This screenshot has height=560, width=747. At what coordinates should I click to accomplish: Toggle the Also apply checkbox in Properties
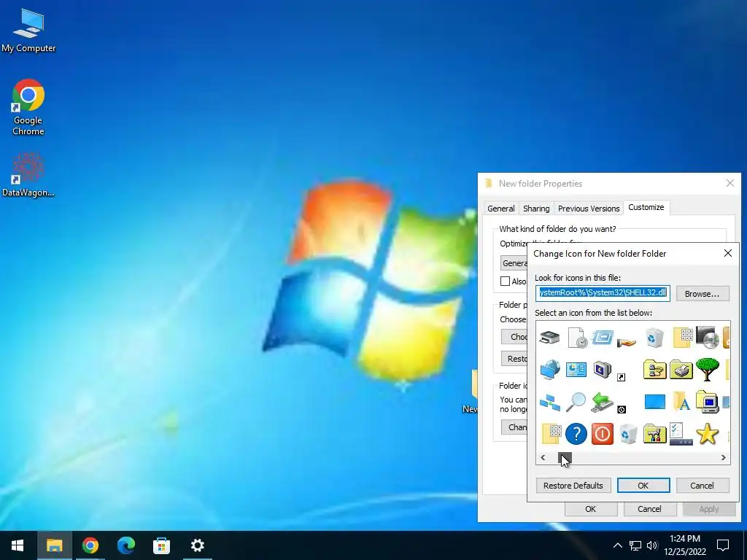pyautogui.click(x=505, y=281)
